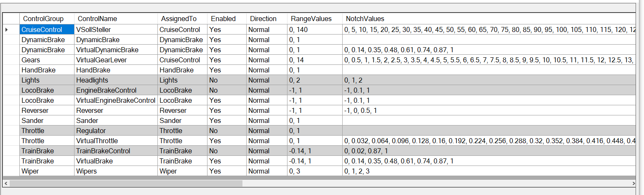Click the top-left select-all corner cell

point(11,19)
